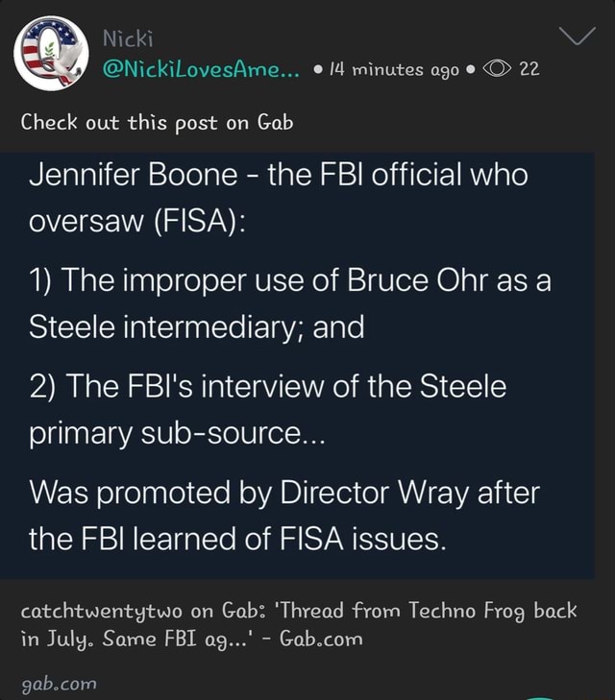
Task: Click "Was promoted by Director Wray after" line
Action: point(284,494)
